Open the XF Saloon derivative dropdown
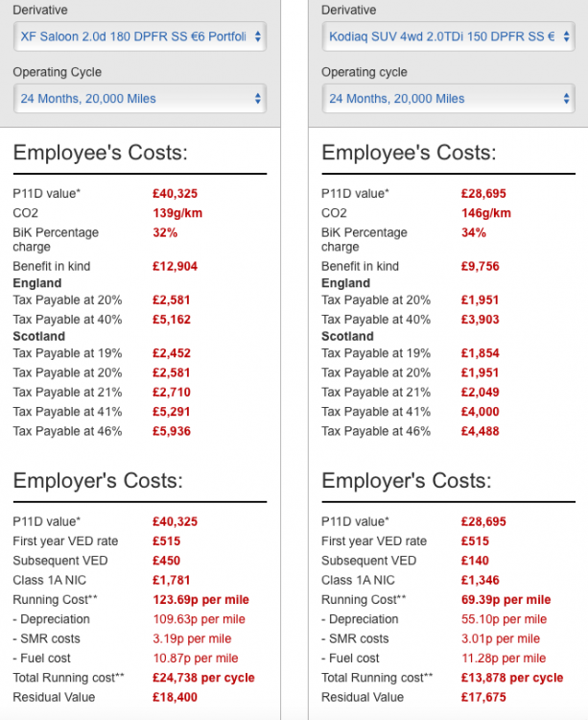This screenshot has height=720, width=588. pos(140,36)
